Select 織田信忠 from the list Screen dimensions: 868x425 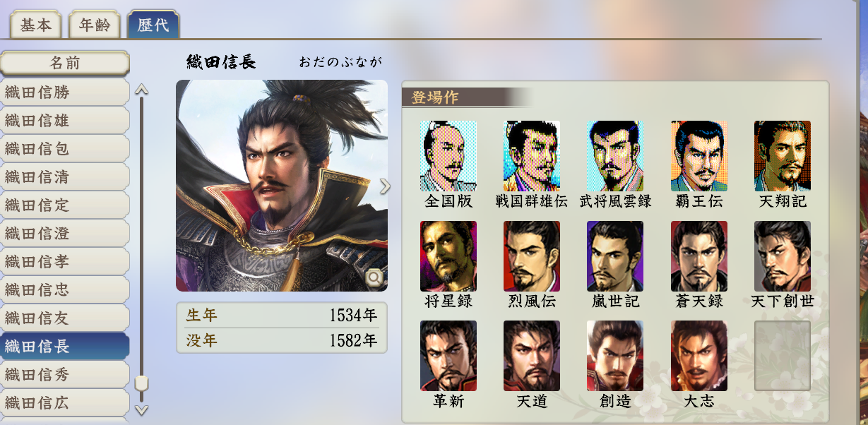pos(64,290)
